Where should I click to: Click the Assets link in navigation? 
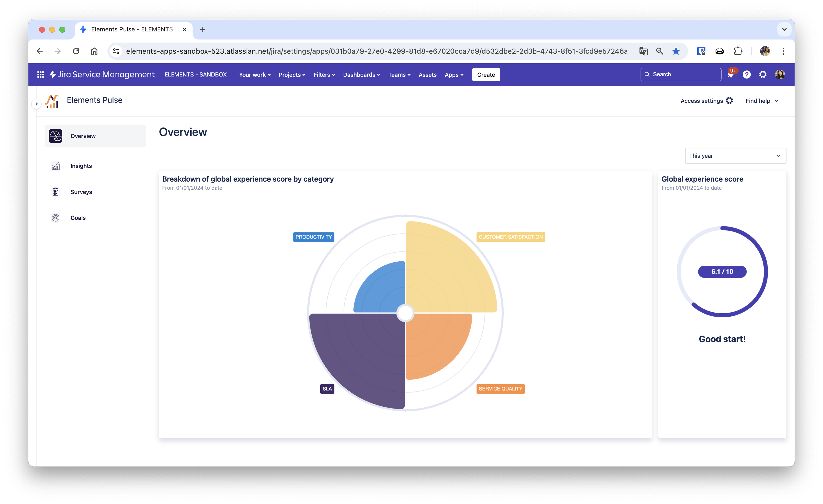(427, 75)
